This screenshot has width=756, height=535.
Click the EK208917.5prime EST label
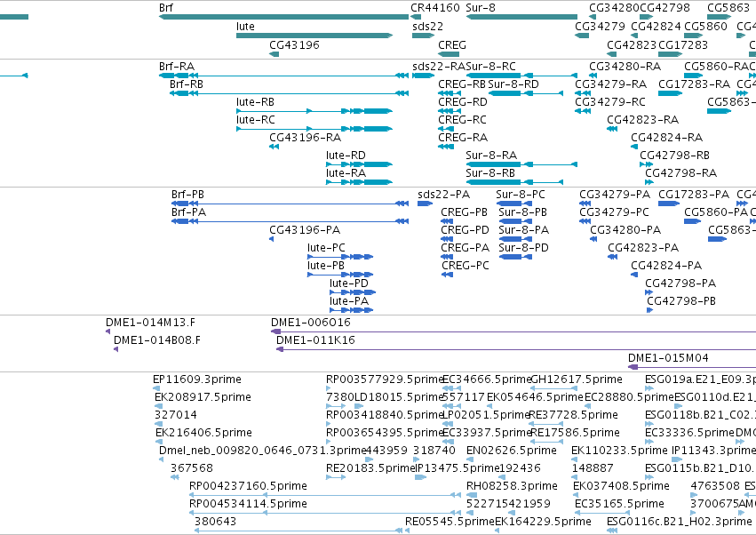(x=203, y=397)
